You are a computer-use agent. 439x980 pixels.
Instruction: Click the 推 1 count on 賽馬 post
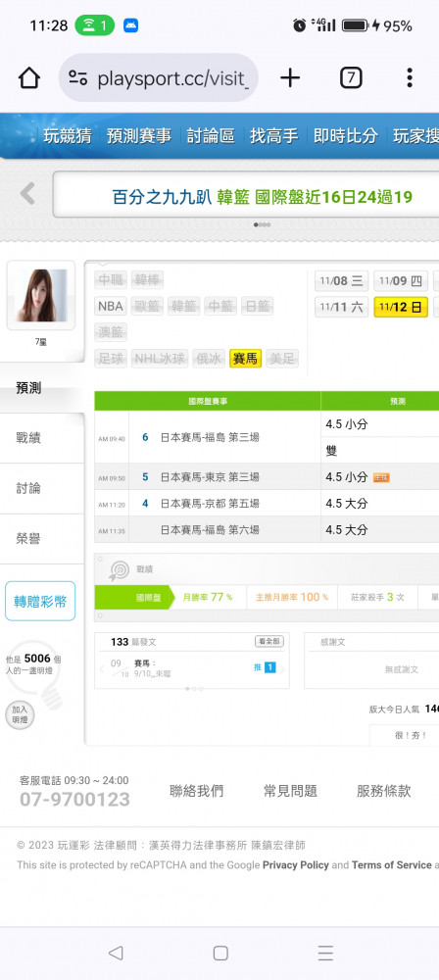265,667
